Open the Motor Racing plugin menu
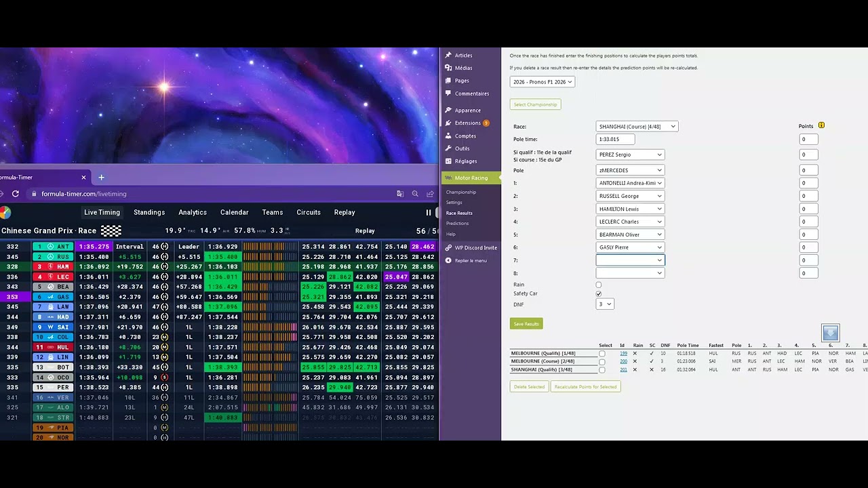Image resolution: width=868 pixels, height=488 pixels. coord(471,178)
